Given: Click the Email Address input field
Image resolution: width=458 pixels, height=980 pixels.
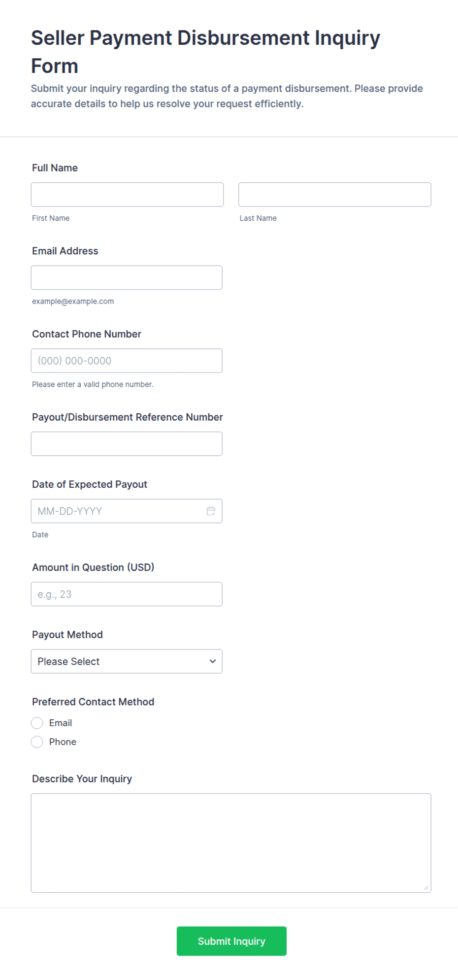Looking at the screenshot, I should tap(127, 278).
